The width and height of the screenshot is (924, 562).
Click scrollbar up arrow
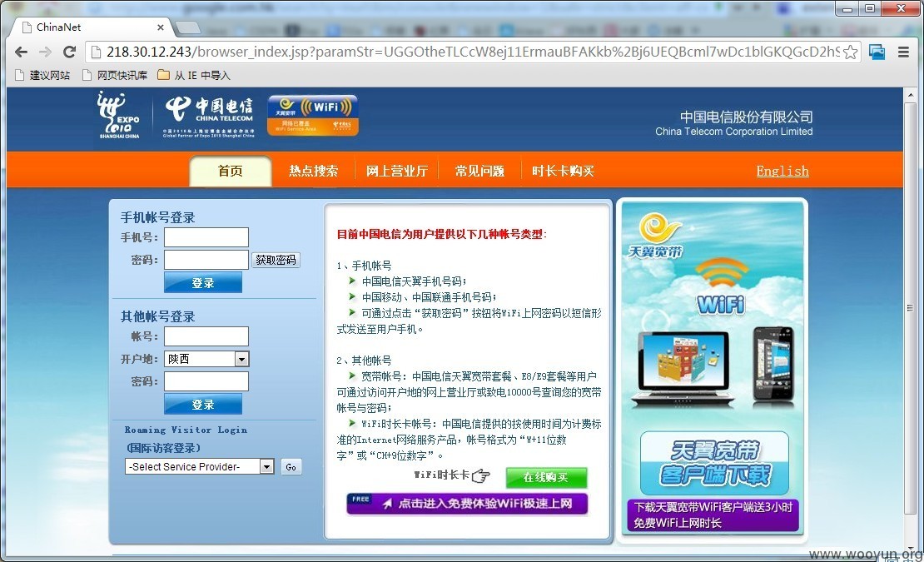[911, 94]
